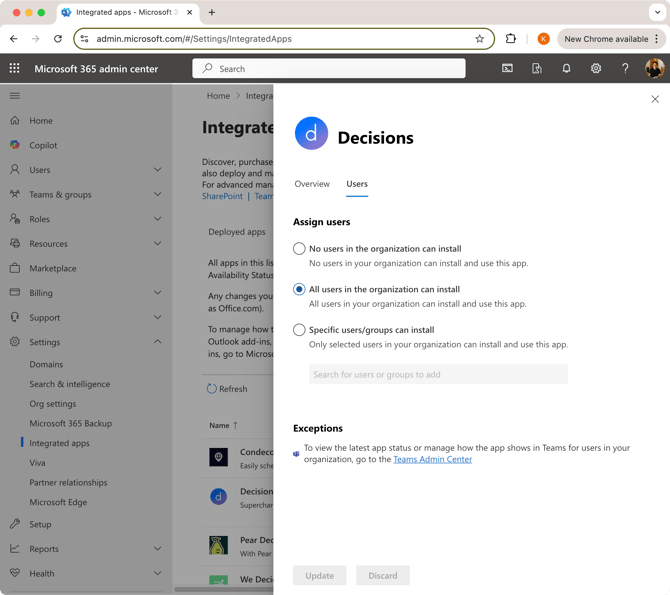Click the Users person icon in sidebar
This screenshot has width=670, height=595.
coord(15,170)
